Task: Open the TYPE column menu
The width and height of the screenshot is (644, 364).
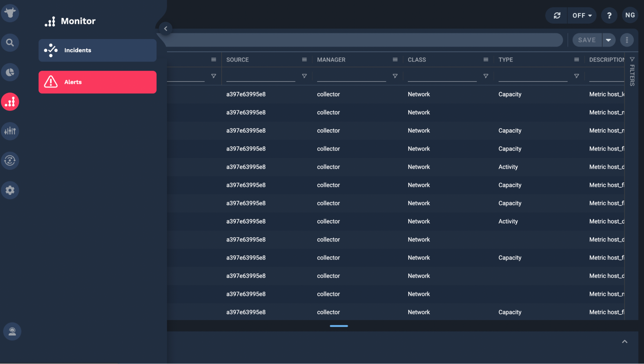Action: [x=576, y=59]
